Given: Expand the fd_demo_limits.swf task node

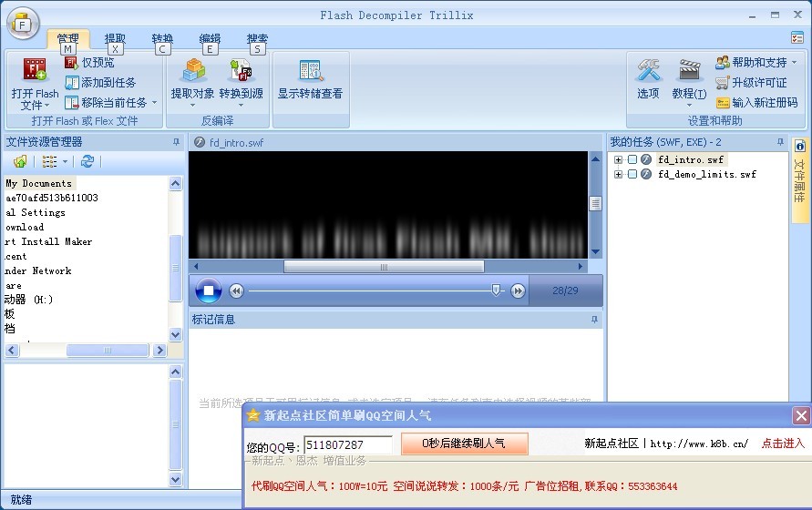Looking at the screenshot, I should [x=618, y=174].
